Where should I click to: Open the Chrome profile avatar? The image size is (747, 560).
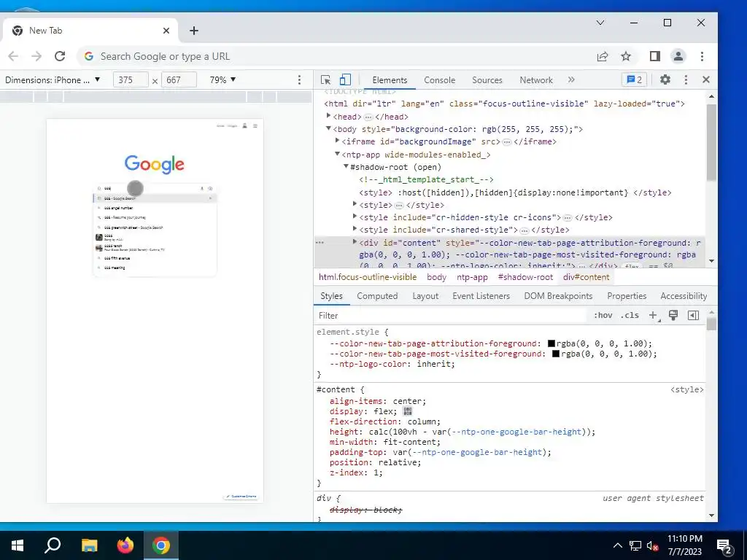tap(678, 56)
